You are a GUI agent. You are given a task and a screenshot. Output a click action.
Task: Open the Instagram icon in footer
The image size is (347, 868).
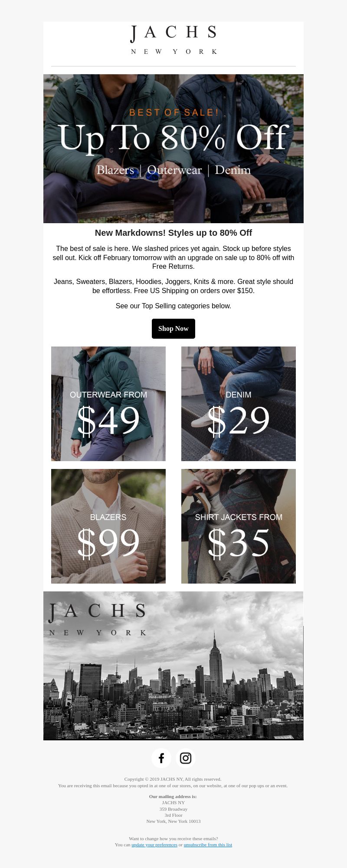(x=186, y=758)
